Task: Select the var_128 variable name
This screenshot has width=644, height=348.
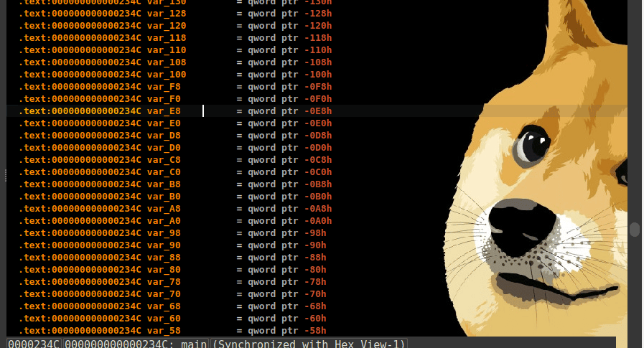Action: pos(167,14)
